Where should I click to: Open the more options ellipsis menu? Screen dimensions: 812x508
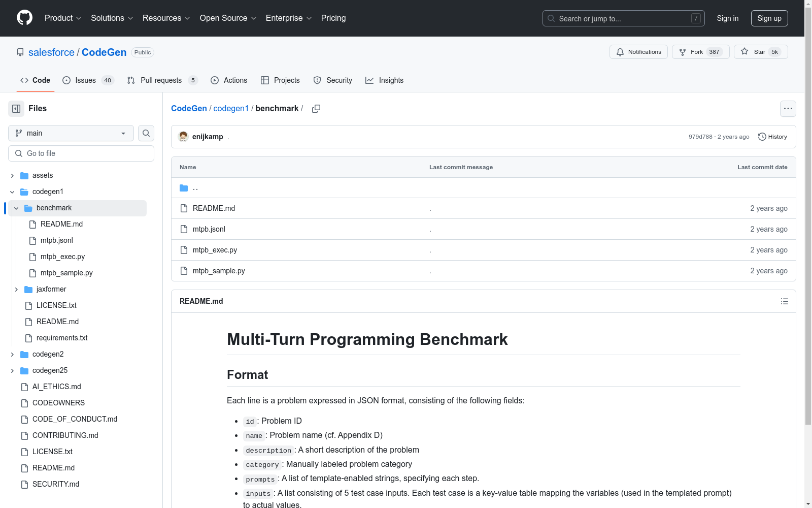pyautogui.click(x=788, y=109)
